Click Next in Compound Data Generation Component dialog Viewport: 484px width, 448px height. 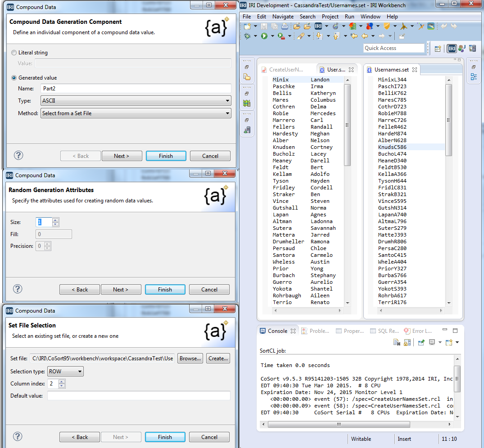pos(122,156)
